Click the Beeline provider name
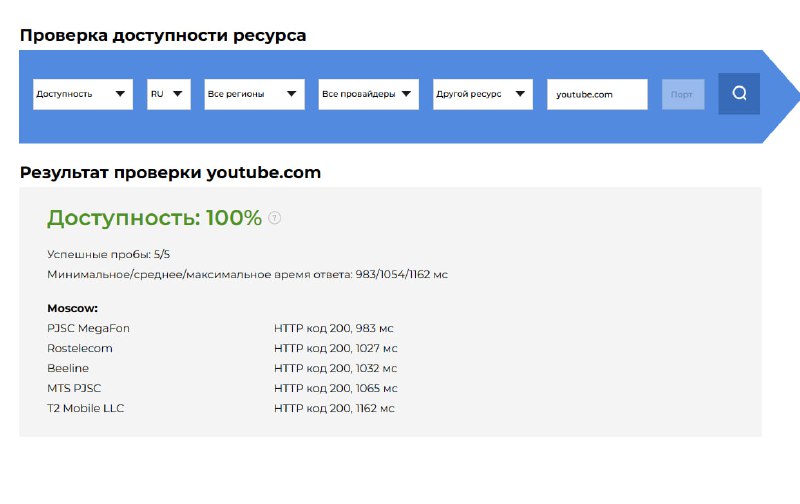The image size is (800, 504). [x=68, y=368]
